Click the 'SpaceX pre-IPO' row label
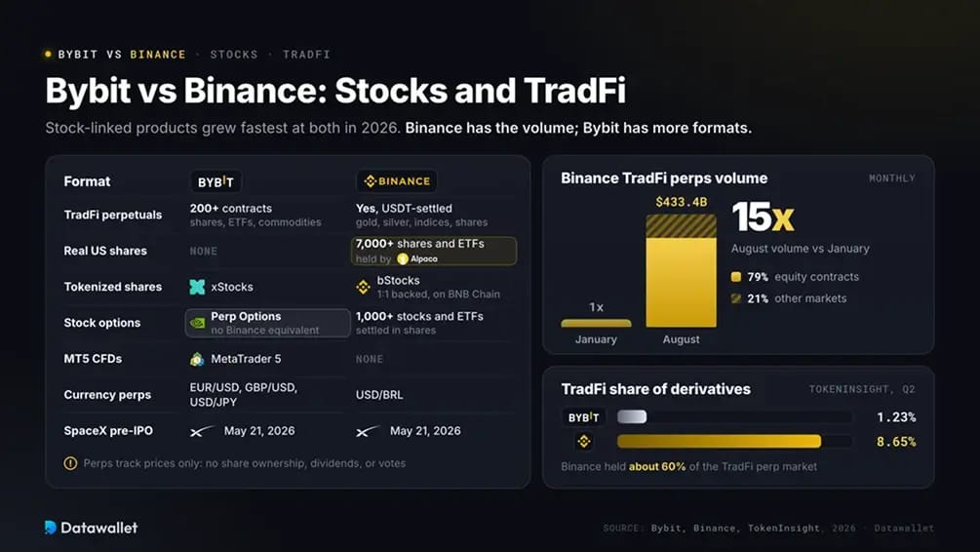The height and width of the screenshot is (552, 980). pyautogui.click(x=108, y=431)
